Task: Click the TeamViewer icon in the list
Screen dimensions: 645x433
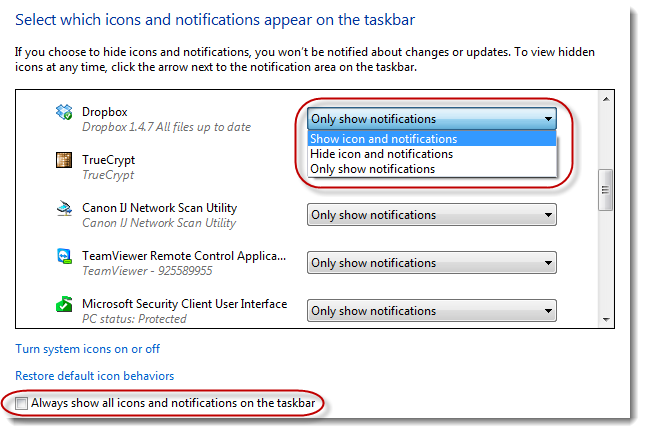Action: pos(65,257)
